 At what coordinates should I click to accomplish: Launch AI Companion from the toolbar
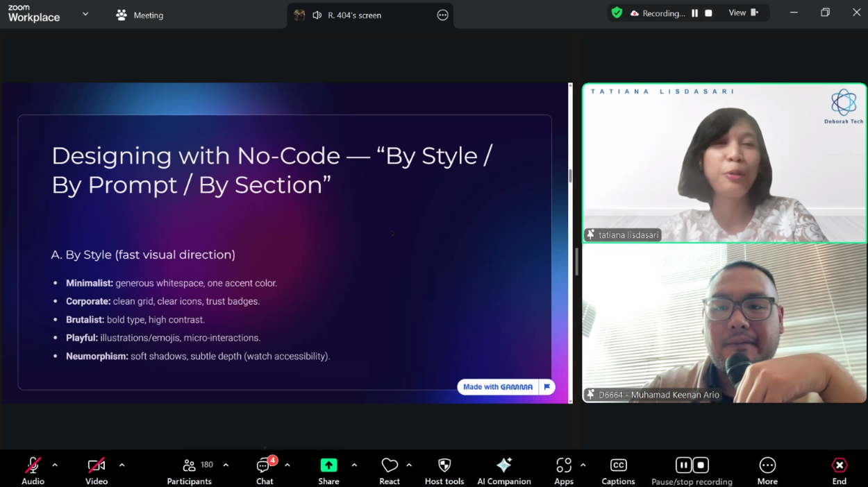click(504, 465)
